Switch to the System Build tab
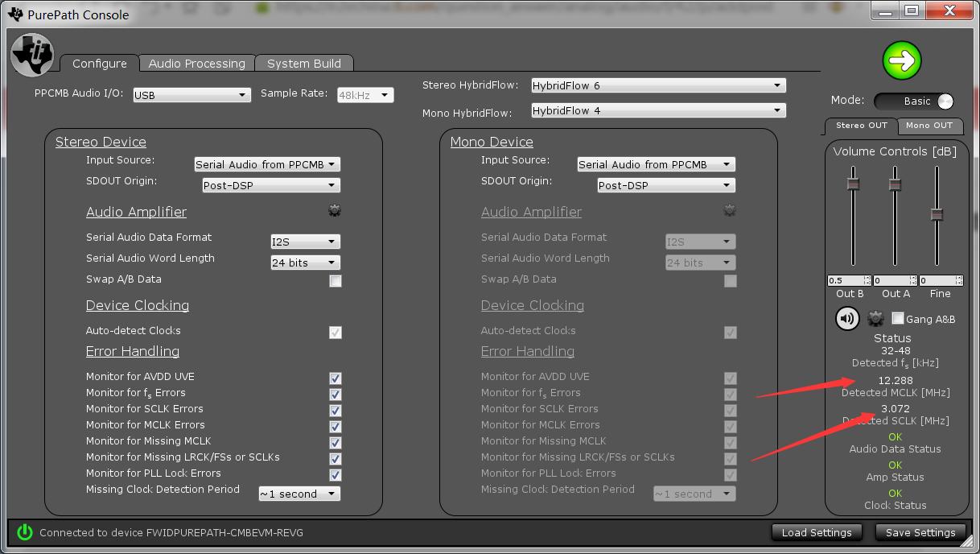The image size is (980, 554). tap(304, 64)
